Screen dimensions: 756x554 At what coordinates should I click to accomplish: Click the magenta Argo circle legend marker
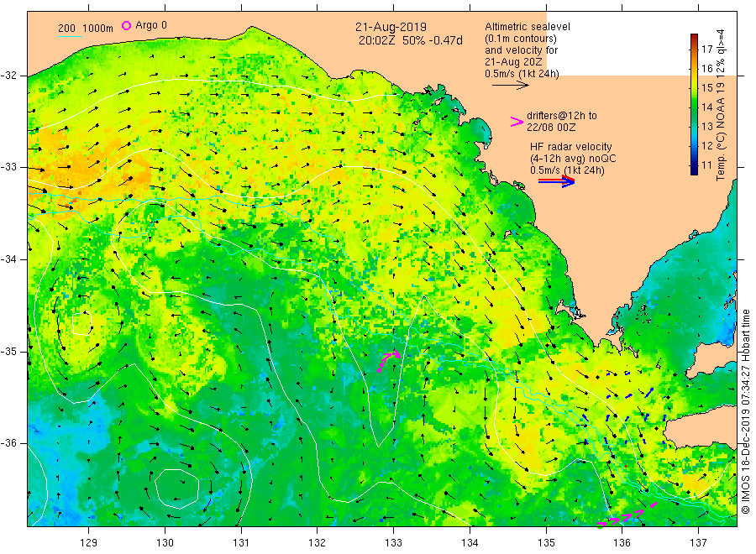pos(126,25)
